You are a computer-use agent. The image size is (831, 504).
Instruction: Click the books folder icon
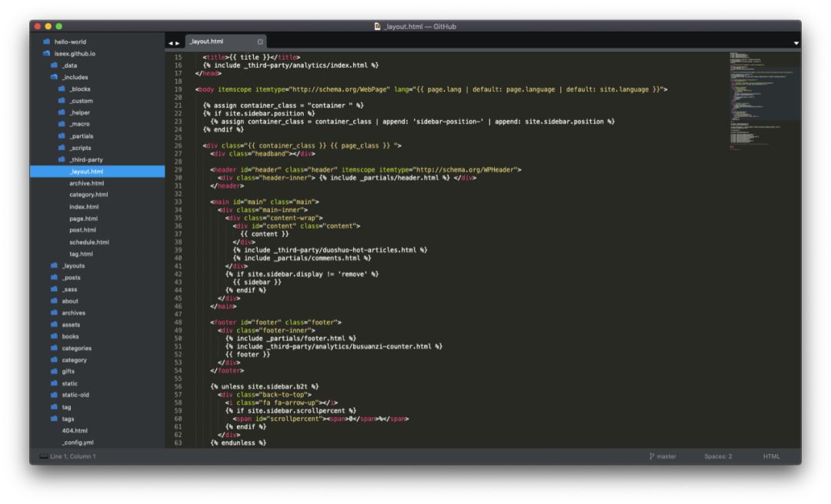click(54, 336)
